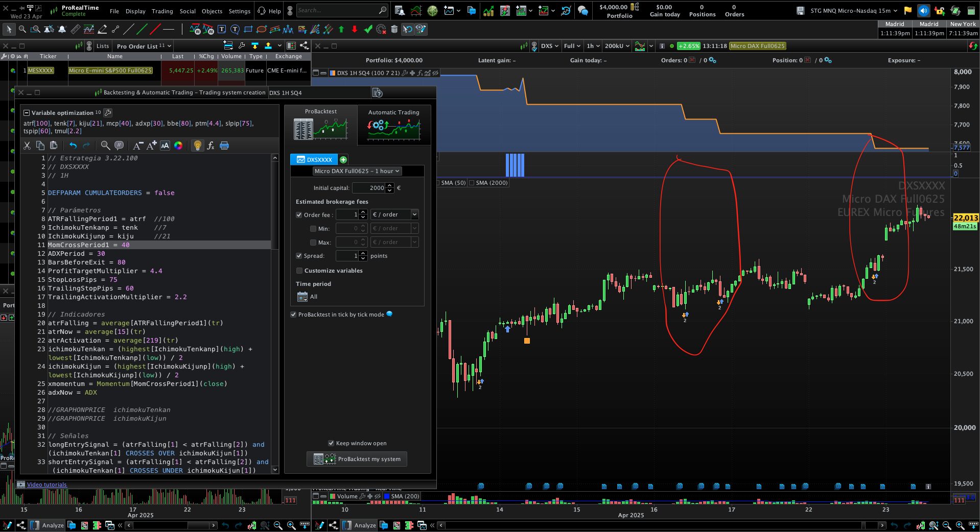Open the 200kU history units dropdown
The width and height of the screenshot is (980, 532).
[x=617, y=46]
